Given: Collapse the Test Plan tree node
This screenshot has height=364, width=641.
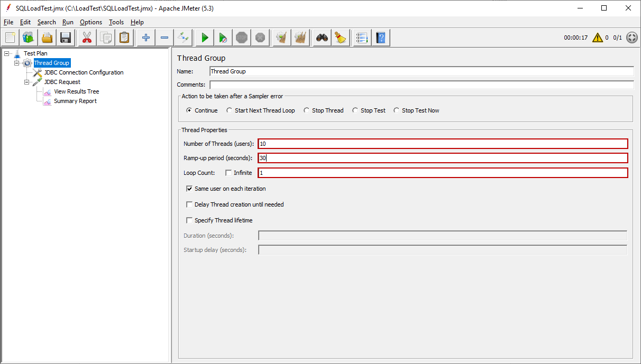Looking at the screenshot, I should 6,53.
